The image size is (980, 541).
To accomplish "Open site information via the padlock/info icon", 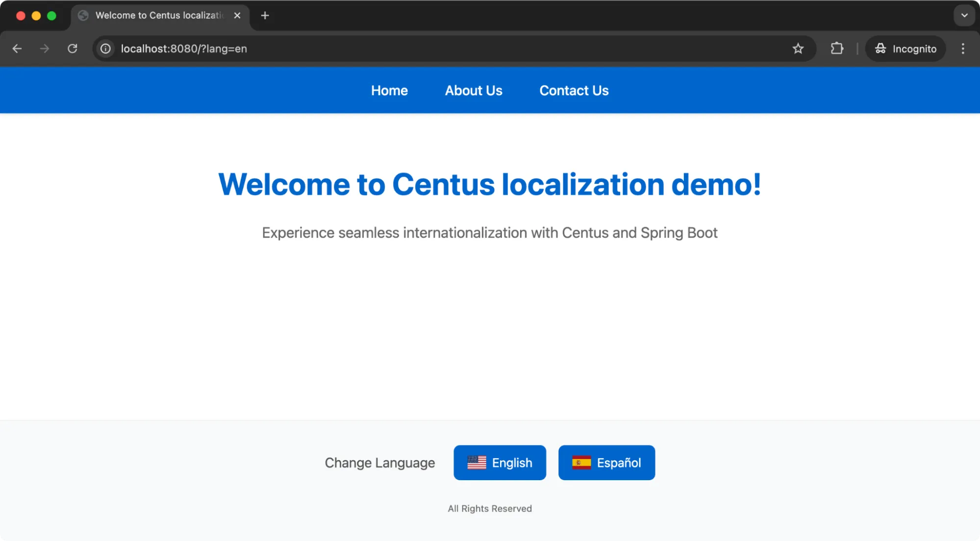I will click(x=105, y=49).
